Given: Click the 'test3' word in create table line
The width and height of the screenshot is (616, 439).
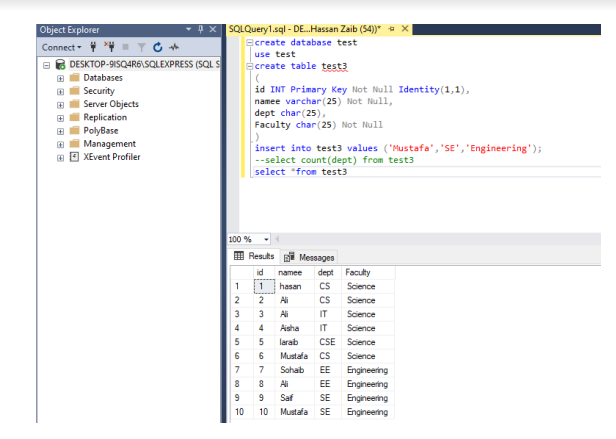Looking at the screenshot, I should point(334,66).
